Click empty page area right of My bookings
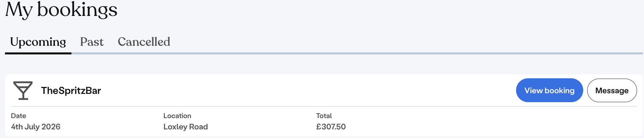644x138 pixels. (x=366, y=13)
